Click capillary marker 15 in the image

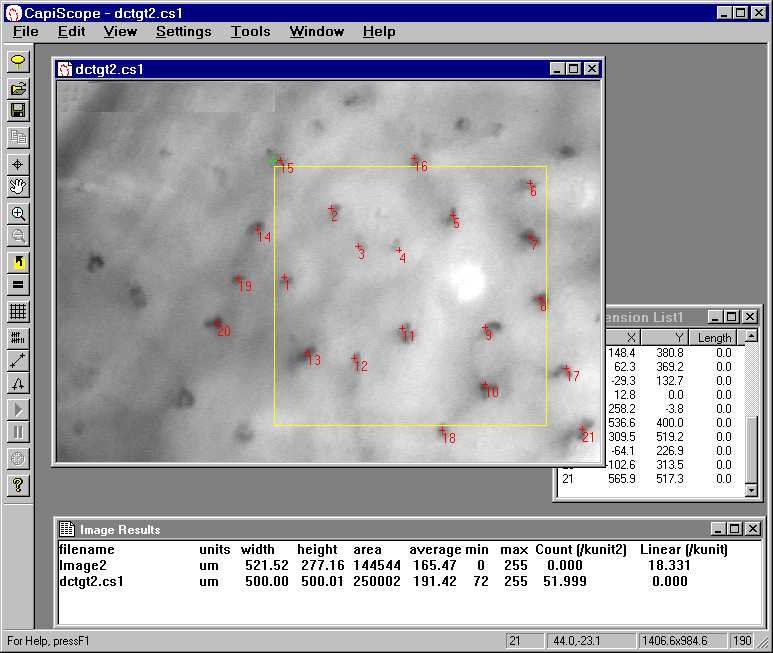[284, 165]
